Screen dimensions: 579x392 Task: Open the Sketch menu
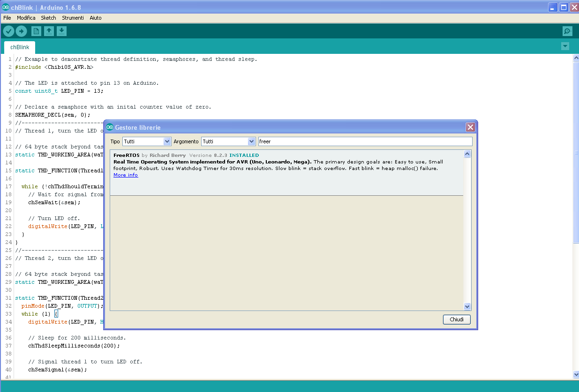[x=48, y=18]
